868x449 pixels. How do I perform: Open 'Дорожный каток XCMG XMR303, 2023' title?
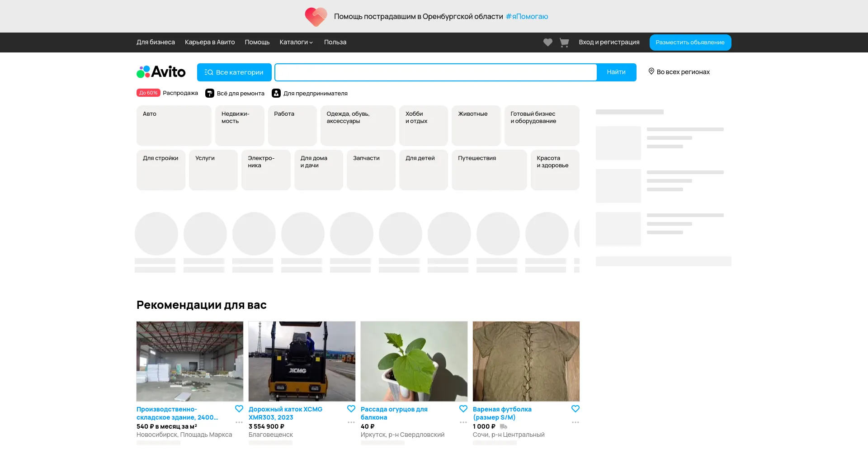click(x=285, y=413)
